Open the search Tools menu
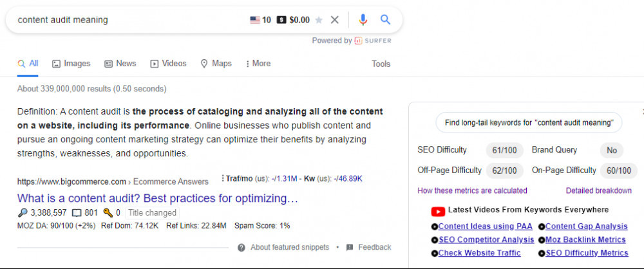Image resolution: width=644 pixels, height=269 pixels. point(381,64)
